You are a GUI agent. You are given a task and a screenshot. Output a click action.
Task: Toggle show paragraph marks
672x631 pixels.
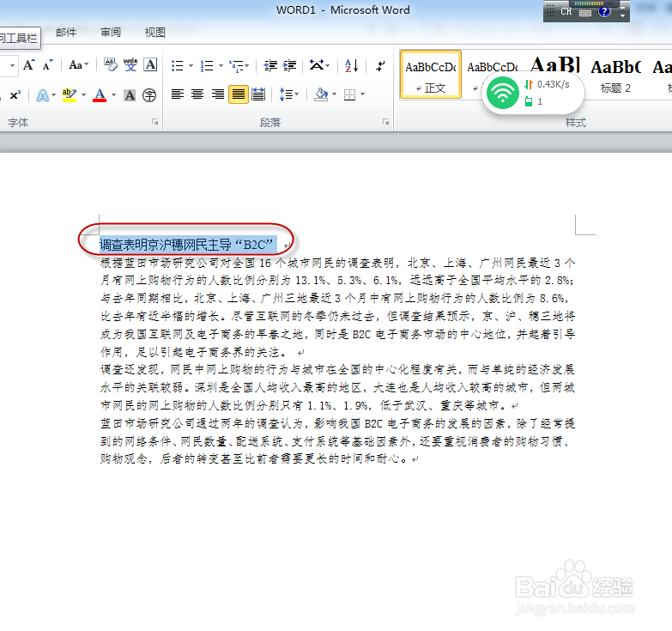point(380,65)
